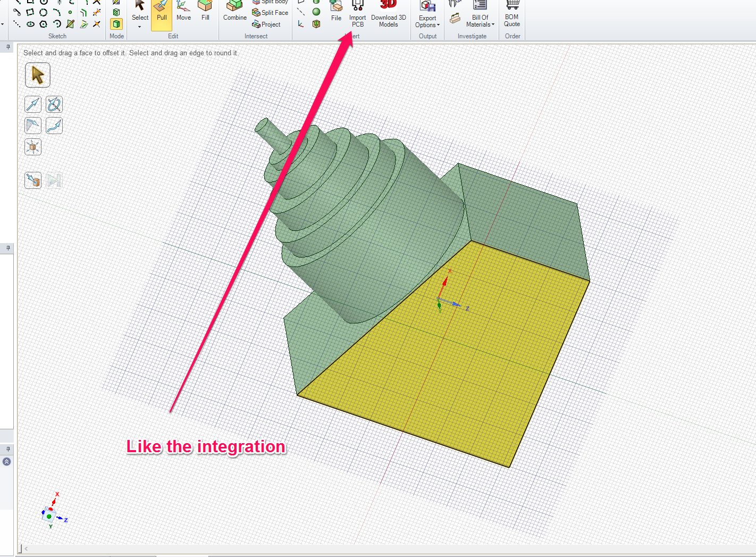Select the Pull tool in Edit group
The height and width of the screenshot is (557, 756).
point(162,13)
